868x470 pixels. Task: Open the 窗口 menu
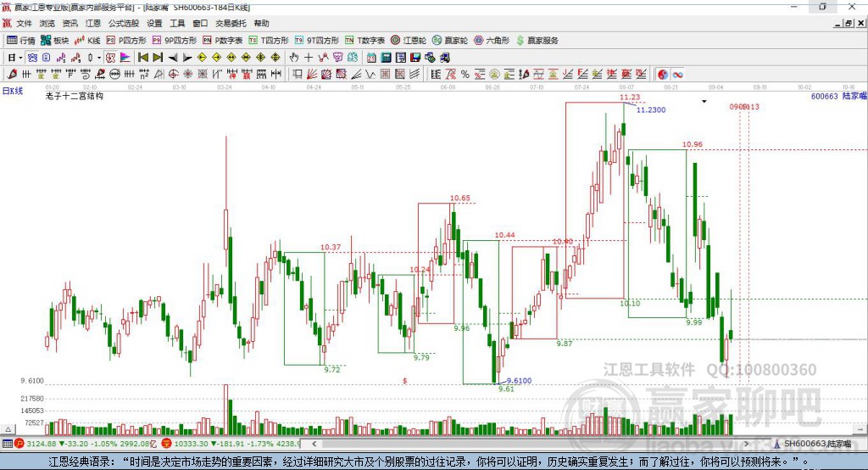(x=200, y=23)
